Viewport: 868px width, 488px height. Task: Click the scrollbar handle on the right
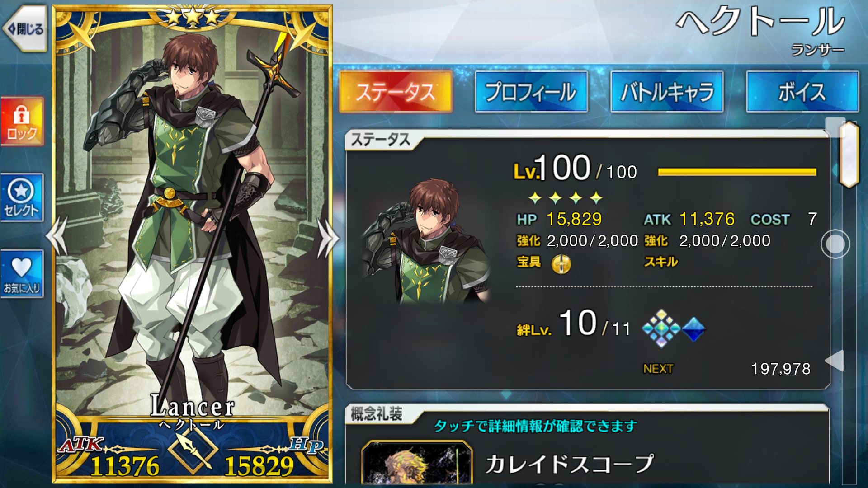tap(849, 154)
